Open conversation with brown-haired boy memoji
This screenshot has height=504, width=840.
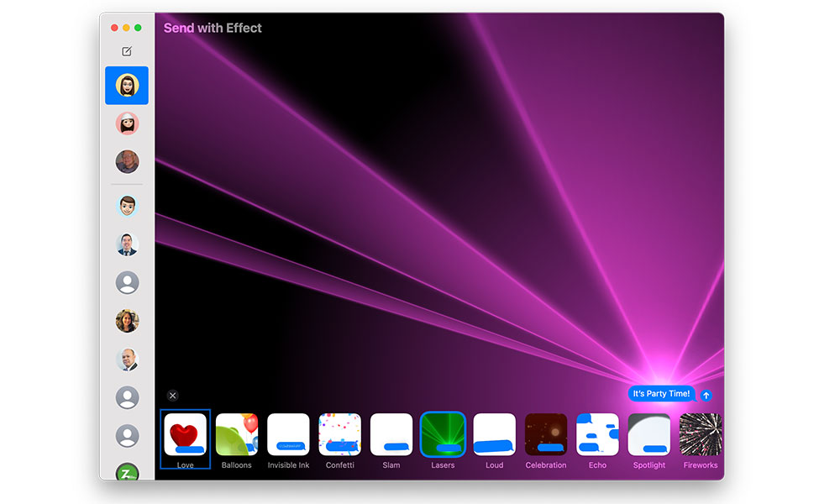(x=127, y=206)
